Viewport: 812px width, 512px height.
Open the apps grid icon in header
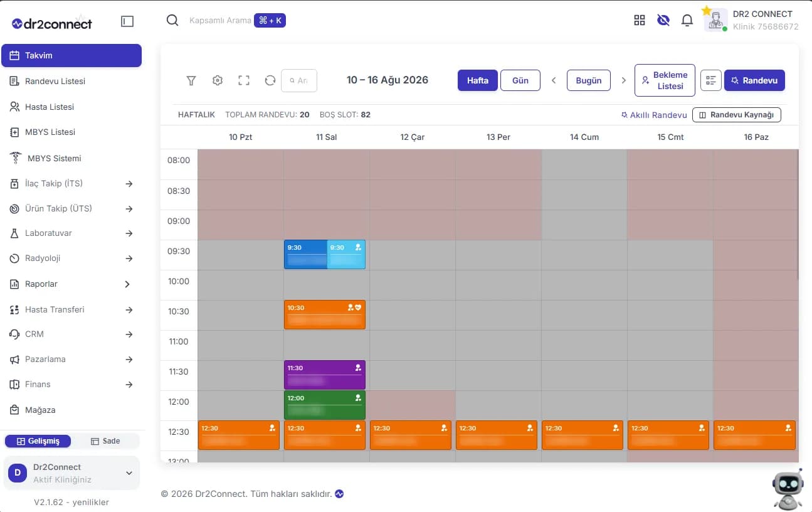click(x=640, y=20)
